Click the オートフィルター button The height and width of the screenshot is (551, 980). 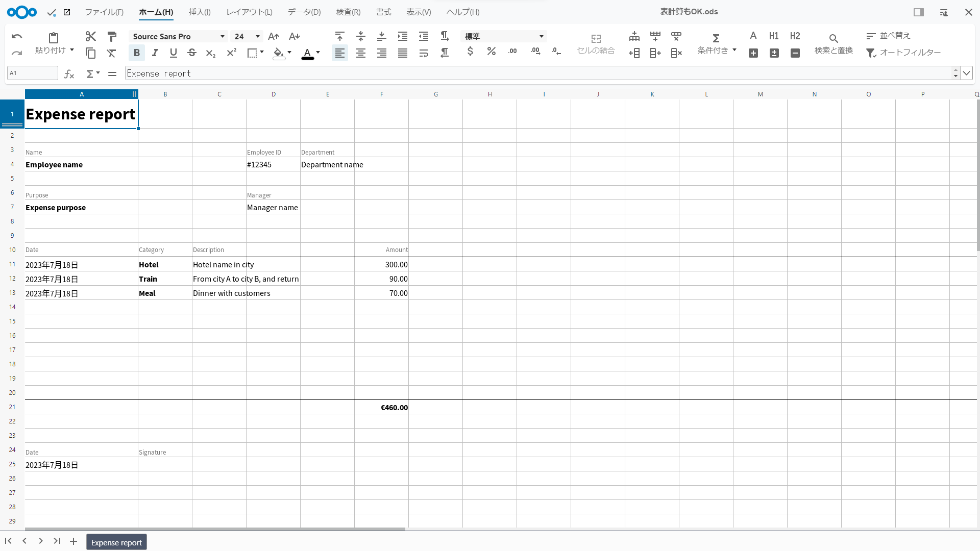903,53
